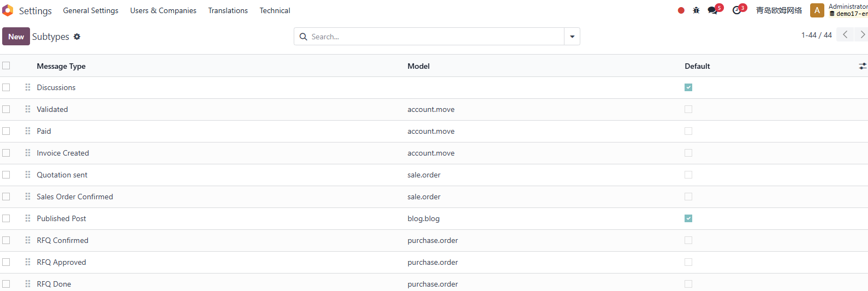
Task: Grab the Invoice Created drag handle
Action: coord(28,153)
